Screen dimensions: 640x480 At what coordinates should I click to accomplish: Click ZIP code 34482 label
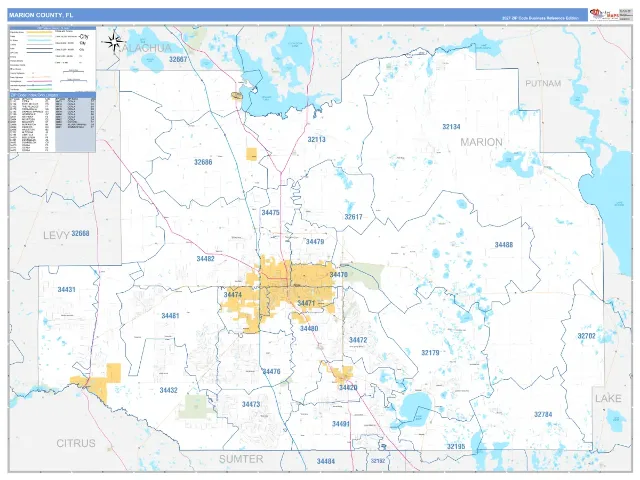[x=205, y=259]
